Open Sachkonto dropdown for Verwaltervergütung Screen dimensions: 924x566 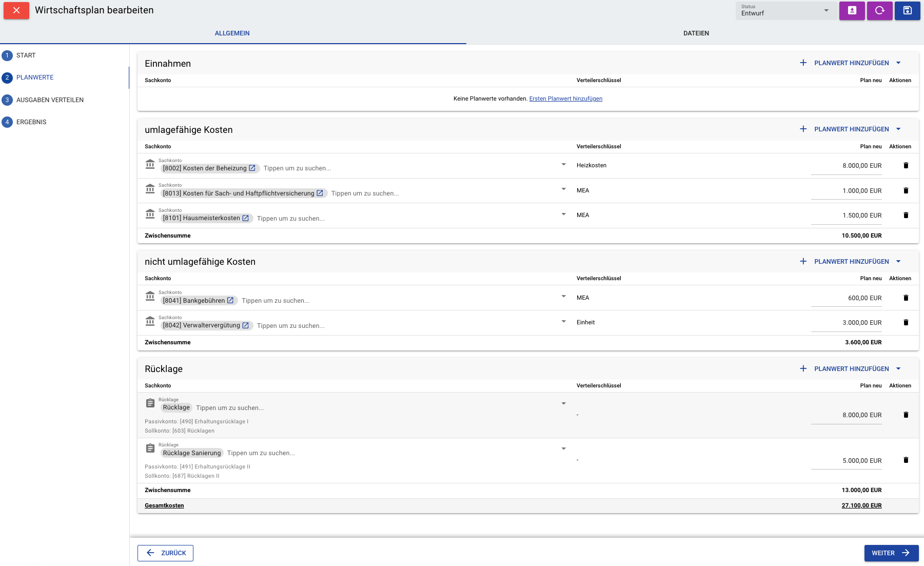[x=563, y=322]
